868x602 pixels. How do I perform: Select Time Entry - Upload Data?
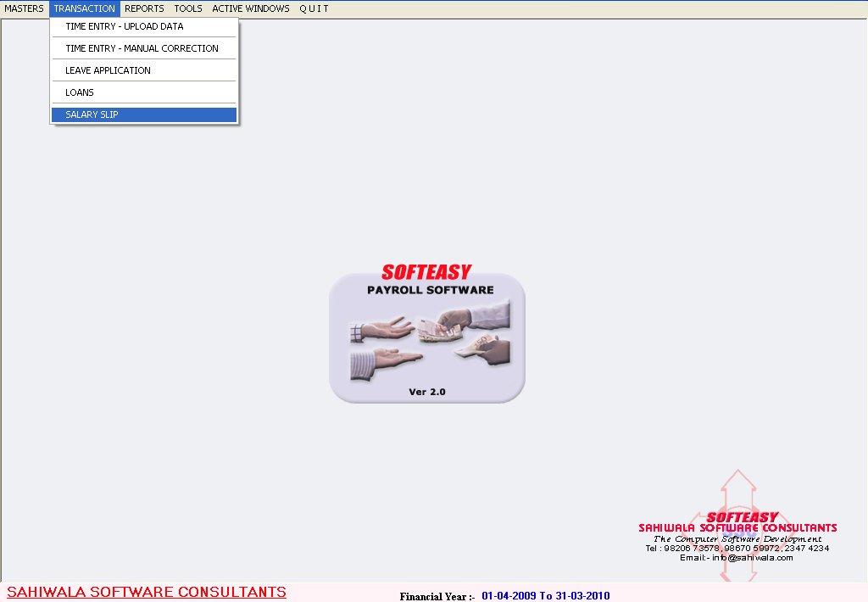click(x=124, y=26)
